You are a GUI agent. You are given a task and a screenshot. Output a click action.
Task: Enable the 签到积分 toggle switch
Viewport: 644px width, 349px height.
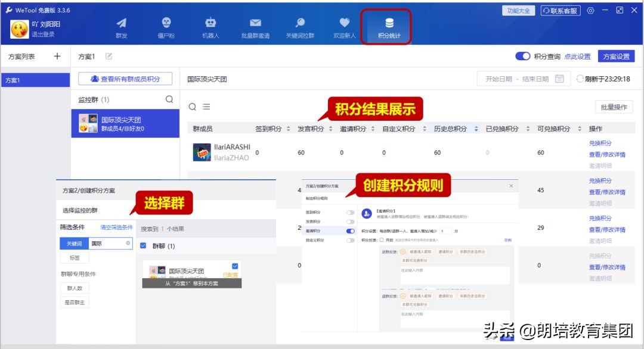(x=351, y=212)
